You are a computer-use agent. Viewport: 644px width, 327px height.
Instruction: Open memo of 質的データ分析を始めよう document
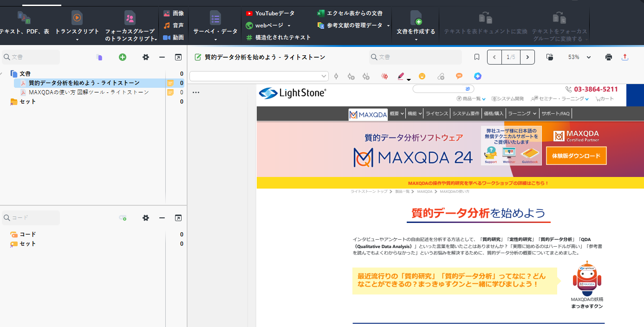(170, 83)
